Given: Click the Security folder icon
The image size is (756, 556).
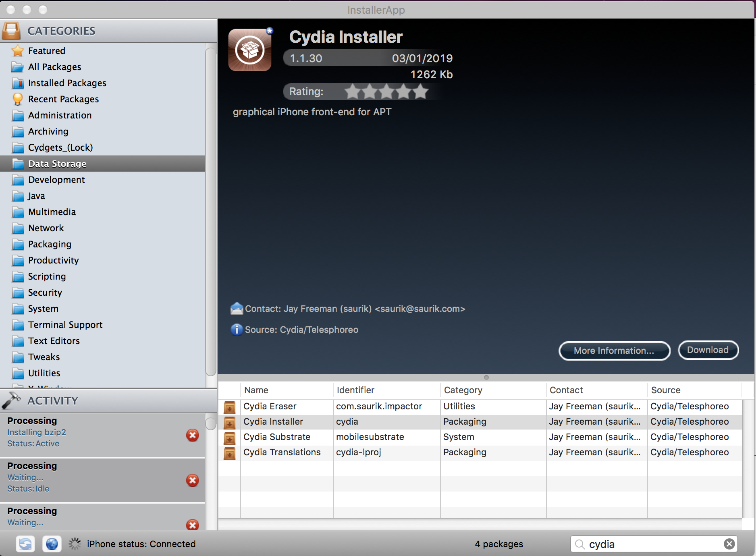Looking at the screenshot, I should tap(18, 293).
